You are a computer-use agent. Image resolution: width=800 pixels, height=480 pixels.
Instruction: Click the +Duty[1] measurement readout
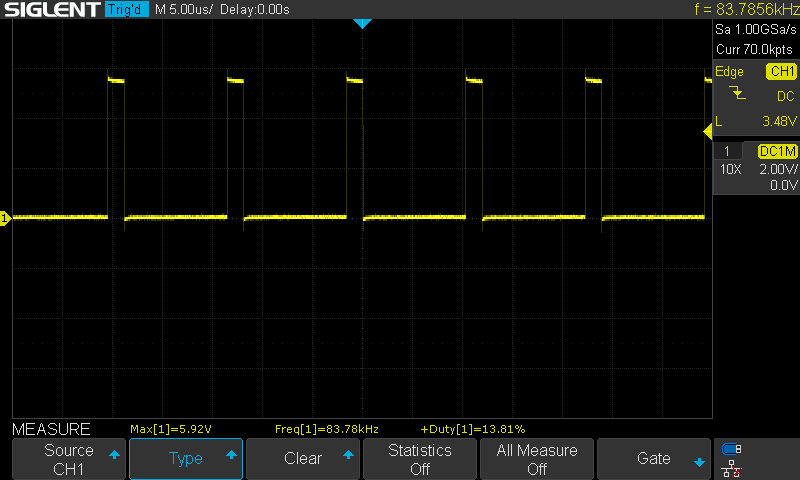pyautogui.click(x=473, y=429)
